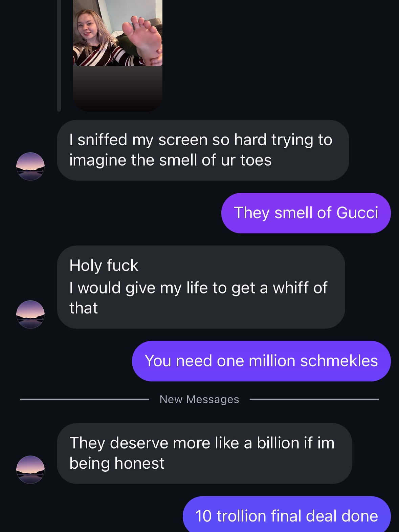
Task: Select the 'I would give my life' message bubble
Action: [x=201, y=287]
